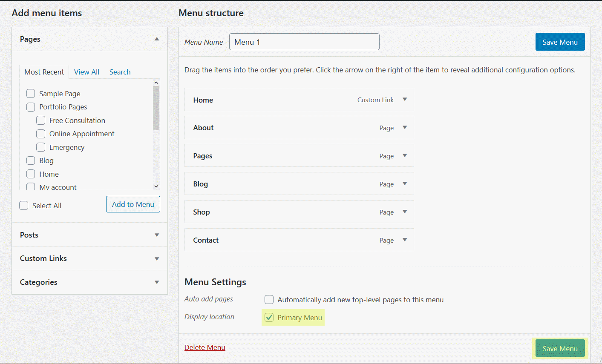The width and height of the screenshot is (602, 364).
Task: Open the Search tab in Pages
Action: [120, 72]
